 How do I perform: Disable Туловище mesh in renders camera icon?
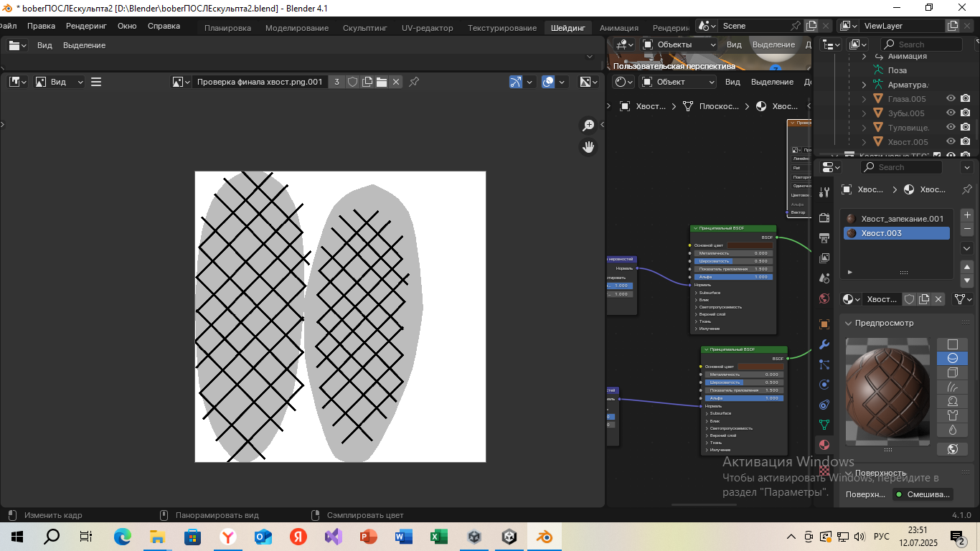point(966,128)
